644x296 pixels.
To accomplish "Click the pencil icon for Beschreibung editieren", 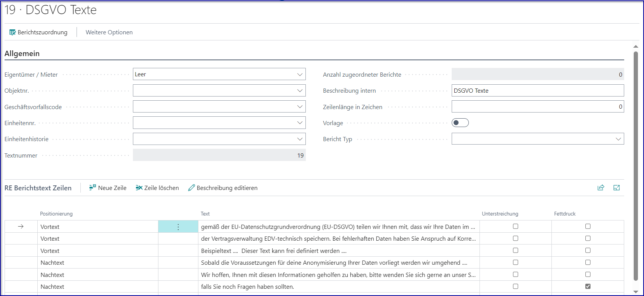I will pyautogui.click(x=192, y=188).
